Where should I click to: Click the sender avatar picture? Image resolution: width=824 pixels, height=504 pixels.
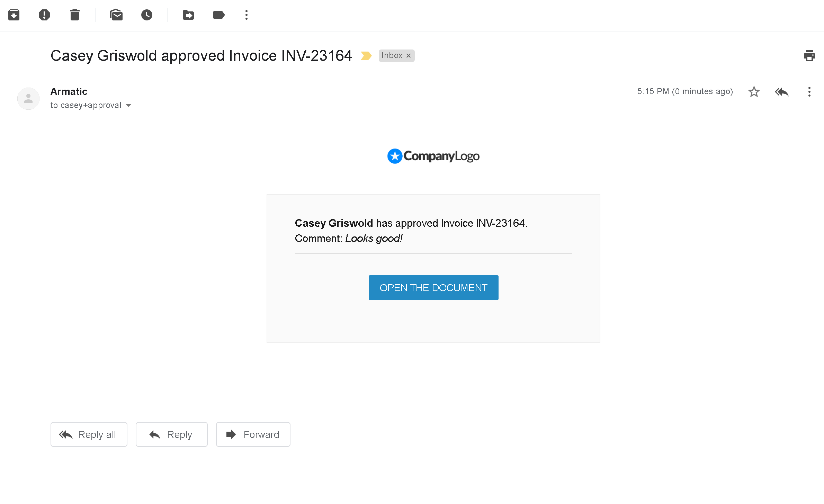coord(28,99)
